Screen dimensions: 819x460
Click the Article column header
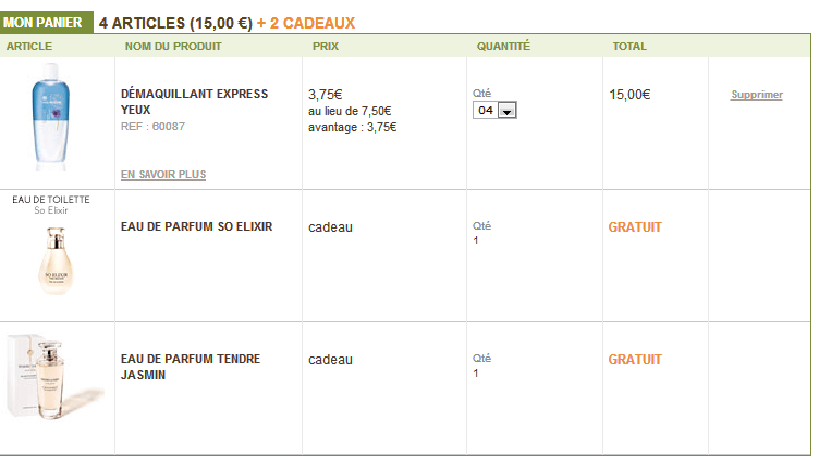(29, 46)
